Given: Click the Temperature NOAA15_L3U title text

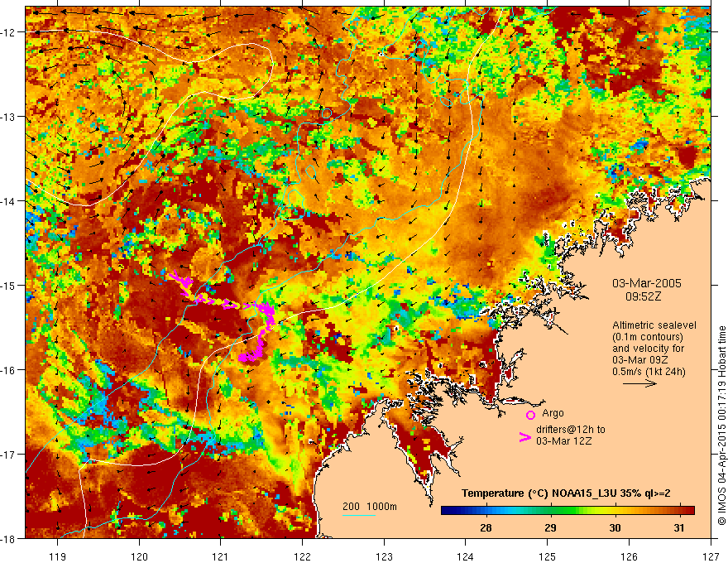Looking at the screenshot, I should pyautogui.click(x=566, y=493).
